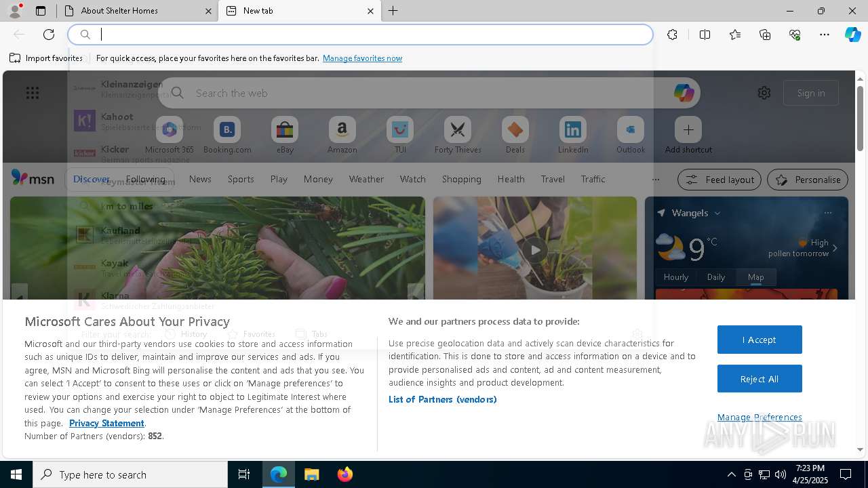The width and height of the screenshot is (868, 488).
Task: Expand more MSN categories with ellipsis
Action: tap(655, 180)
